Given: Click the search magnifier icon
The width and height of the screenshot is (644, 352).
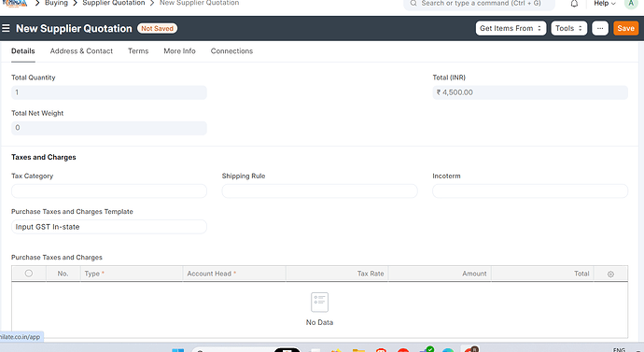Looking at the screenshot, I should (413, 4).
